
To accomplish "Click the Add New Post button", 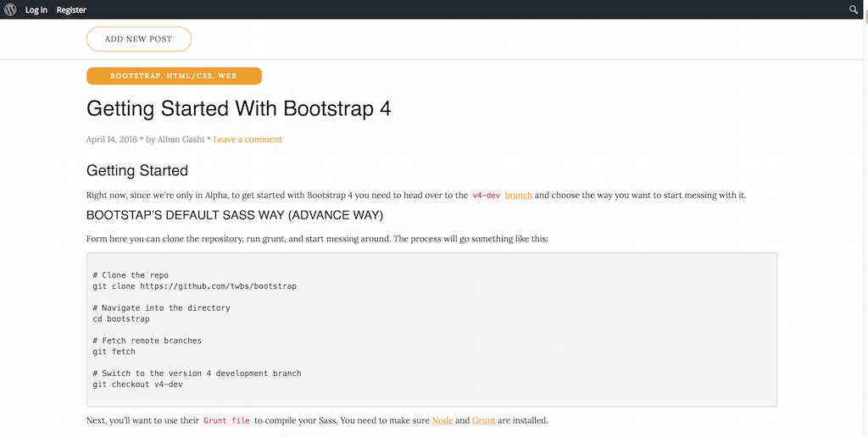I will point(139,39).
